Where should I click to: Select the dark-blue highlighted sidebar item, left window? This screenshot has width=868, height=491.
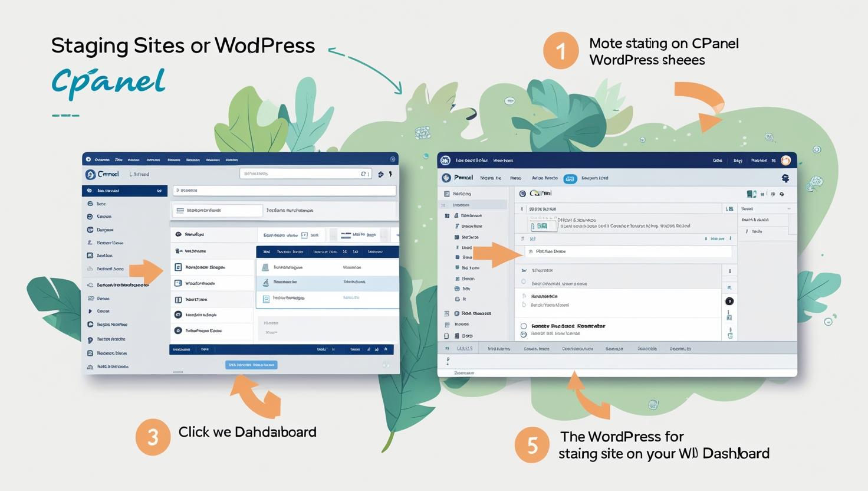tap(124, 191)
